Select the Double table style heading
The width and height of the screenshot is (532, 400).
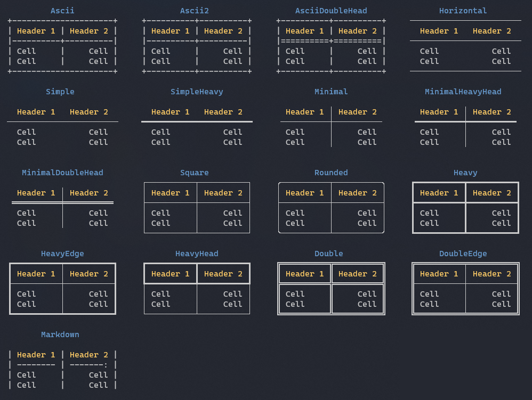pyautogui.click(x=329, y=254)
